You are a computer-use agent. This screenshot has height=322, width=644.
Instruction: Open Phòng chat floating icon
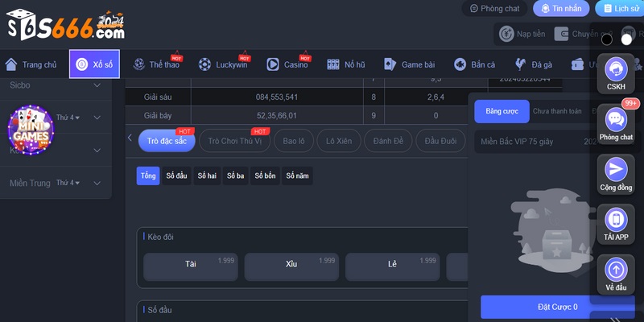pyautogui.click(x=617, y=121)
